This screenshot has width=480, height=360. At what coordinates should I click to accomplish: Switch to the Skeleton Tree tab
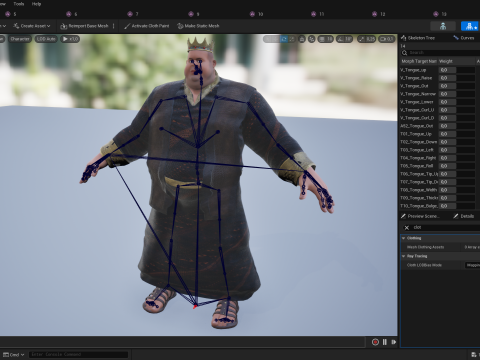tap(418, 38)
